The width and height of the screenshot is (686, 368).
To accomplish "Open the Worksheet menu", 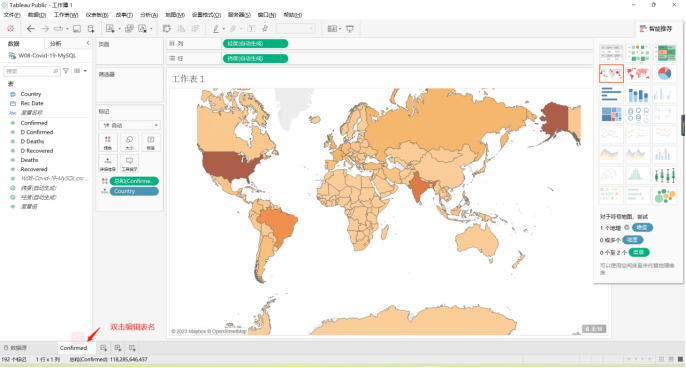I will pyautogui.click(x=66, y=15).
